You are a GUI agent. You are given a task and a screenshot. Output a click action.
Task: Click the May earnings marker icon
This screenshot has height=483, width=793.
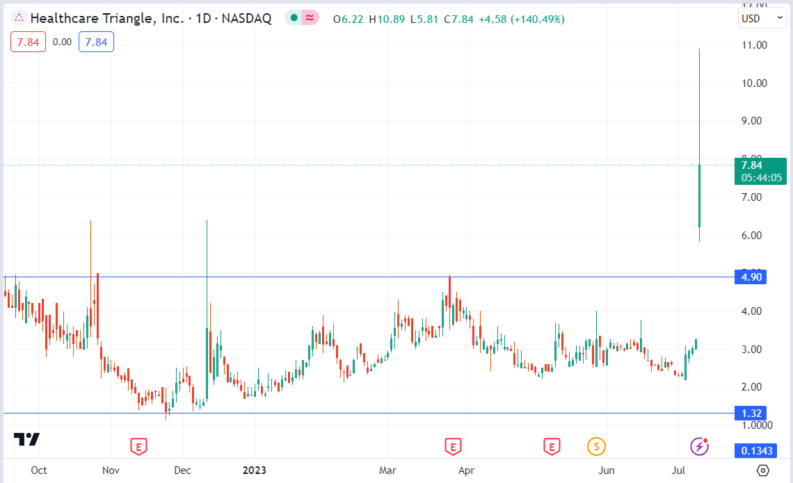[551, 445]
